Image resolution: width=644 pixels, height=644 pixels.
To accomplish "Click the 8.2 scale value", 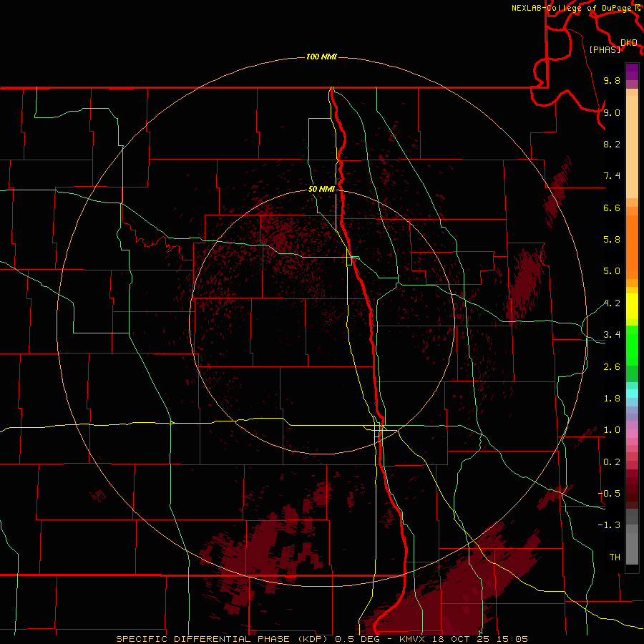I will coord(612,144).
